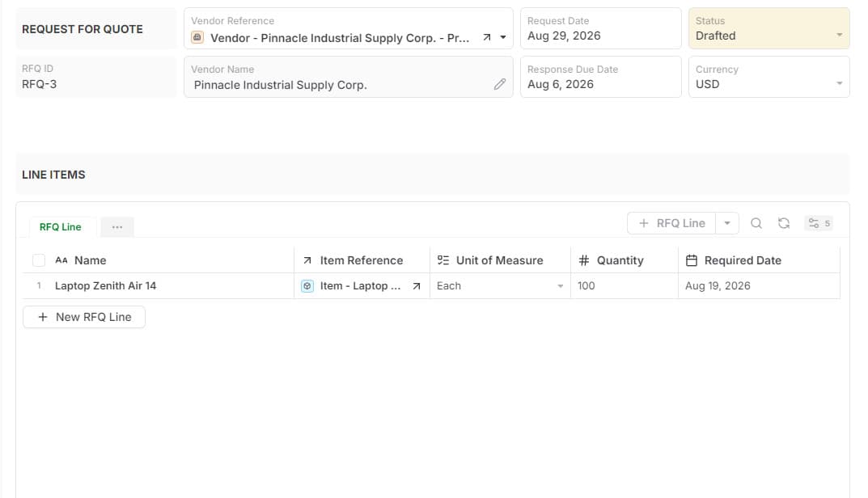868x498 pixels.
Task: Open RFQ Line button dropdown arrow
Action: pyautogui.click(x=727, y=223)
